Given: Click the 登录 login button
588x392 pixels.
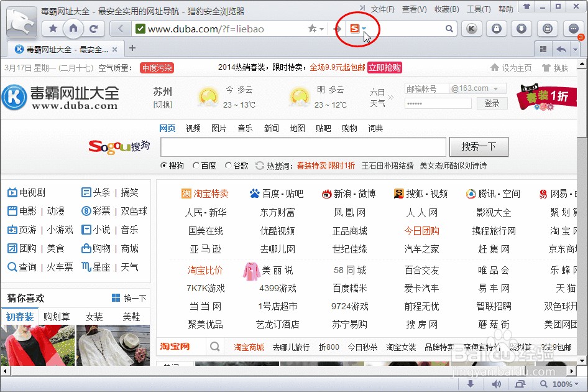Looking at the screenshot, I should [x=492, y=103].
